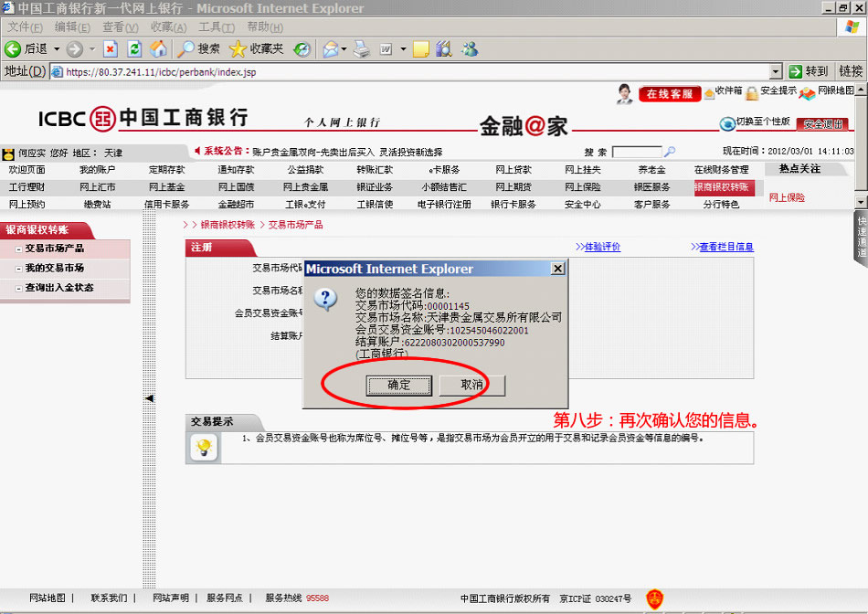Open the 网上保险 link under 热点关注
The width and height of the screenshot is (868, 614).
coord(787,197)
